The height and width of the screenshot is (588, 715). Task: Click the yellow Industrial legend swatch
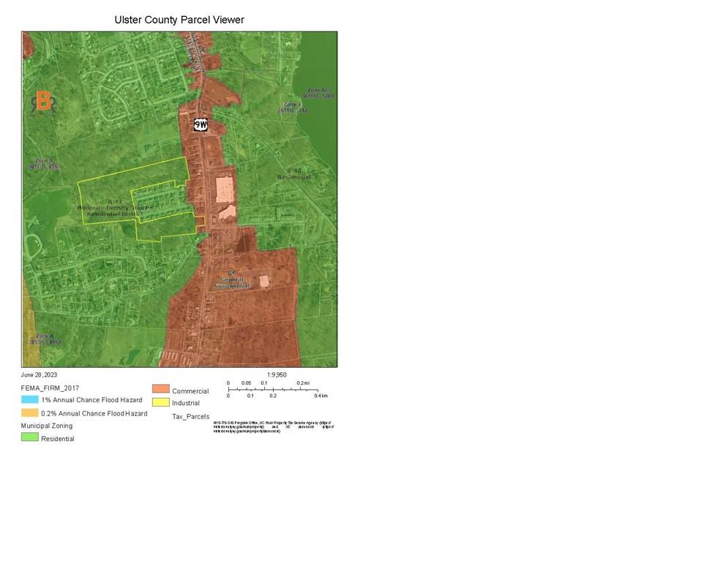pyautogui.click(x=160, y=402)
